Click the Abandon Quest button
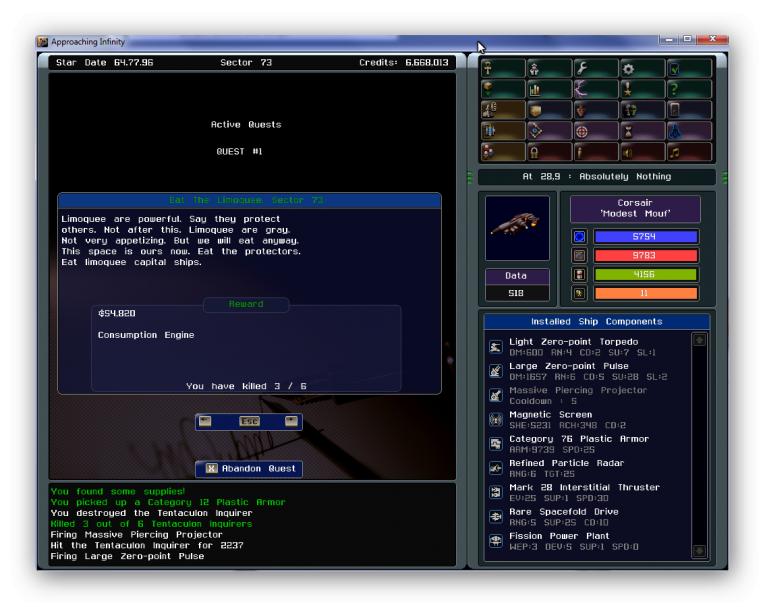 249,468
